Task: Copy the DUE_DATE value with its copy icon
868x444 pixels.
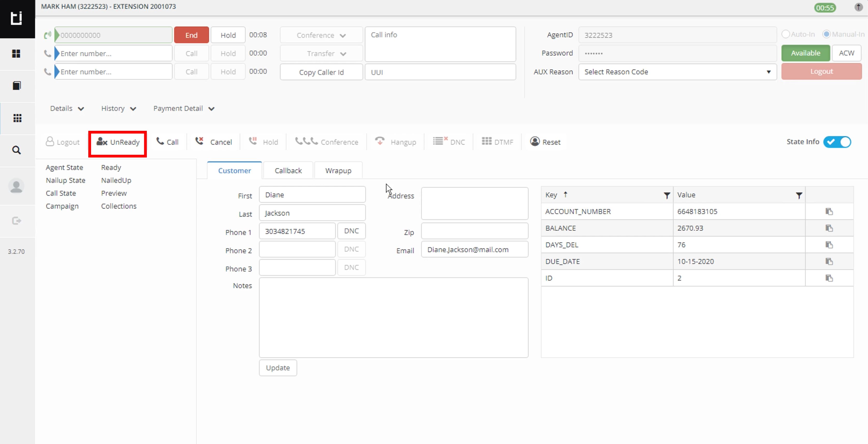Action: (829, 261)
